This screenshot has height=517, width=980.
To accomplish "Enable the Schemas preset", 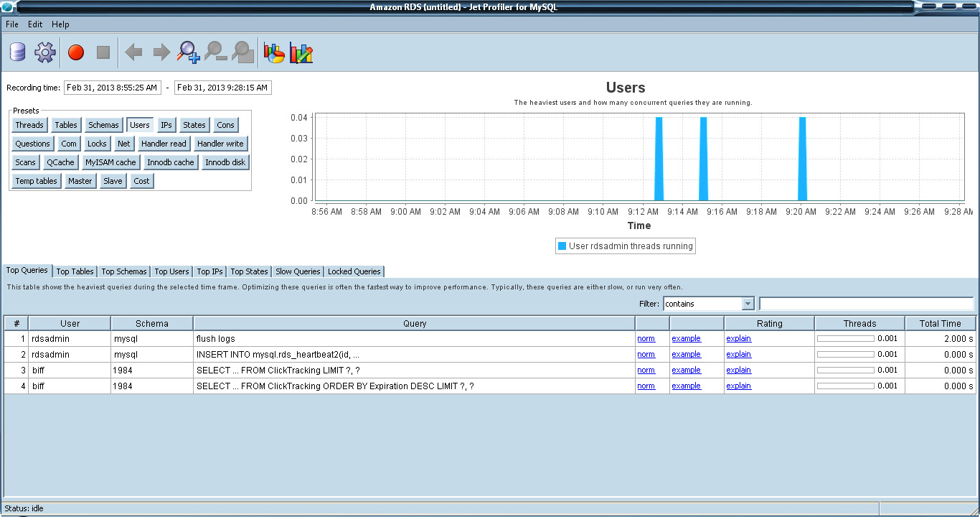I will [x=103, y=125].
